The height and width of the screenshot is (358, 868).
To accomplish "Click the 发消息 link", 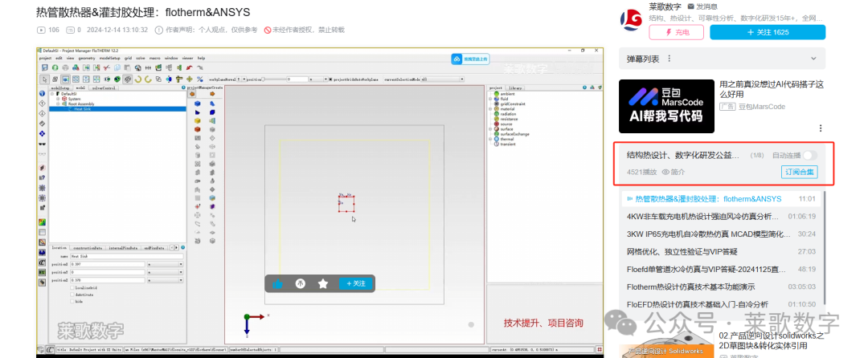I will pyautogui.click(x=702, y=6).
